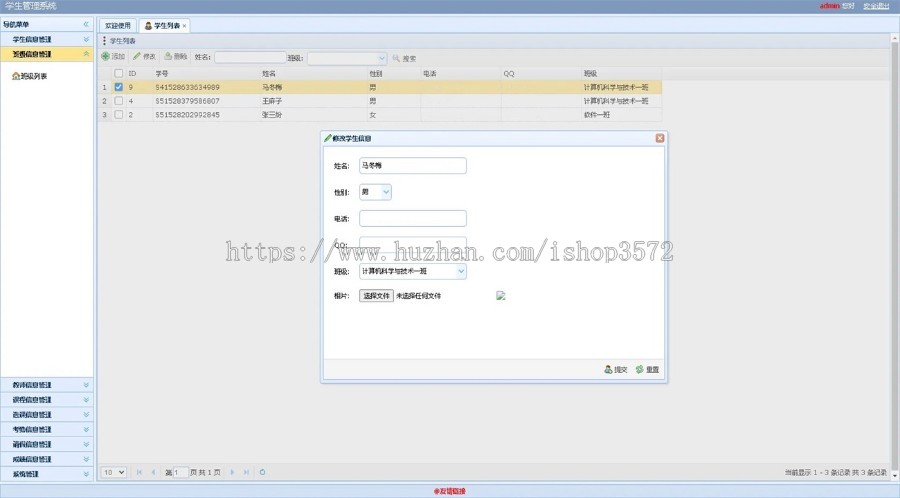The height and width of the screenshot is (498, 900).
Task: Toggle the select-all checkbox in table header
Action: 119,73
